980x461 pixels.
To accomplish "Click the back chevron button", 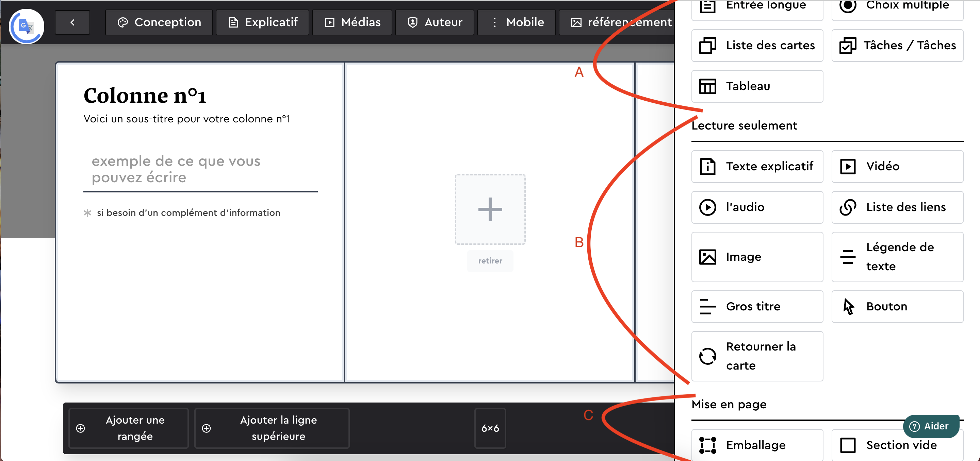I will click(72, 22).
